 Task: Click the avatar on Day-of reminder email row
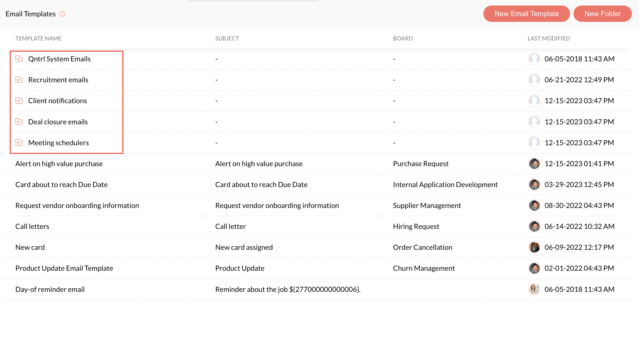point(534,289)
